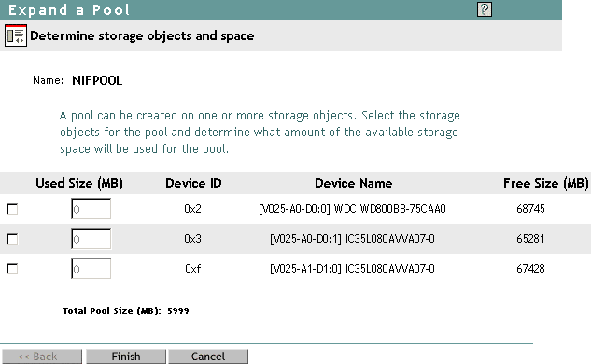
Task: Click the disabled Back button
Action: (42, 357)
